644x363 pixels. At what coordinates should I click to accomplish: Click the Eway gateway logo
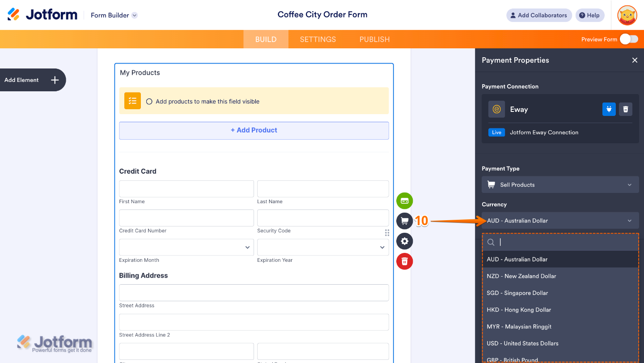(496, 109)
